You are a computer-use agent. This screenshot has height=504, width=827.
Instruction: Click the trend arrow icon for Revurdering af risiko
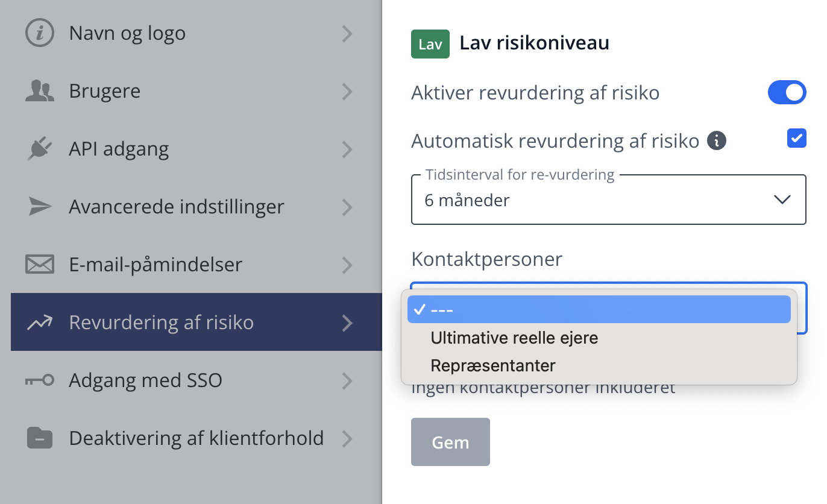tap(40, 323)
